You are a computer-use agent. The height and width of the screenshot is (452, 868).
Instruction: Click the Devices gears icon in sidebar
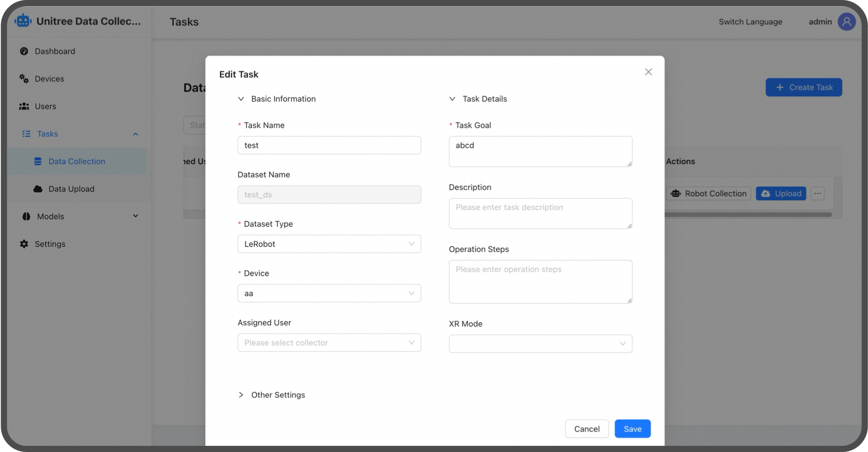point(24,79)
